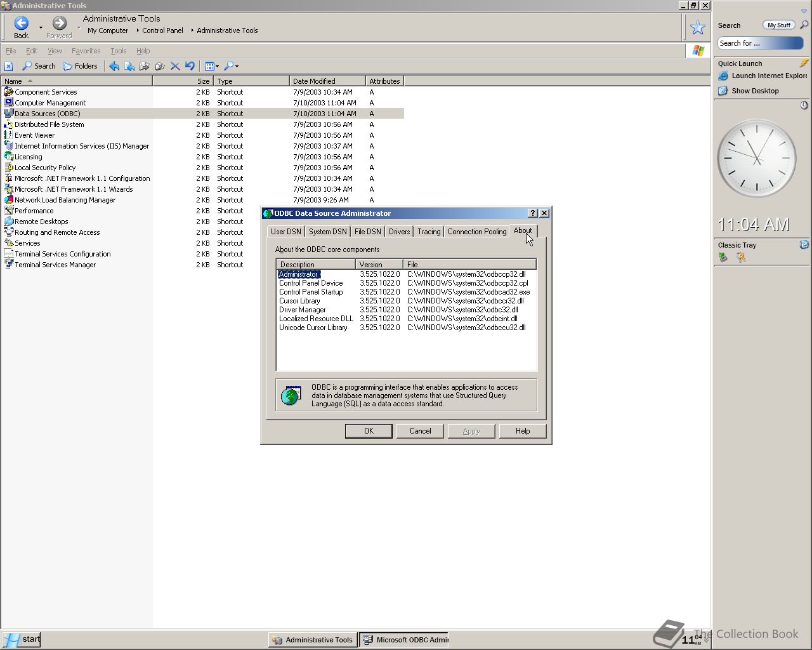Click the Search toolbar button

click(x=39, y=66)
